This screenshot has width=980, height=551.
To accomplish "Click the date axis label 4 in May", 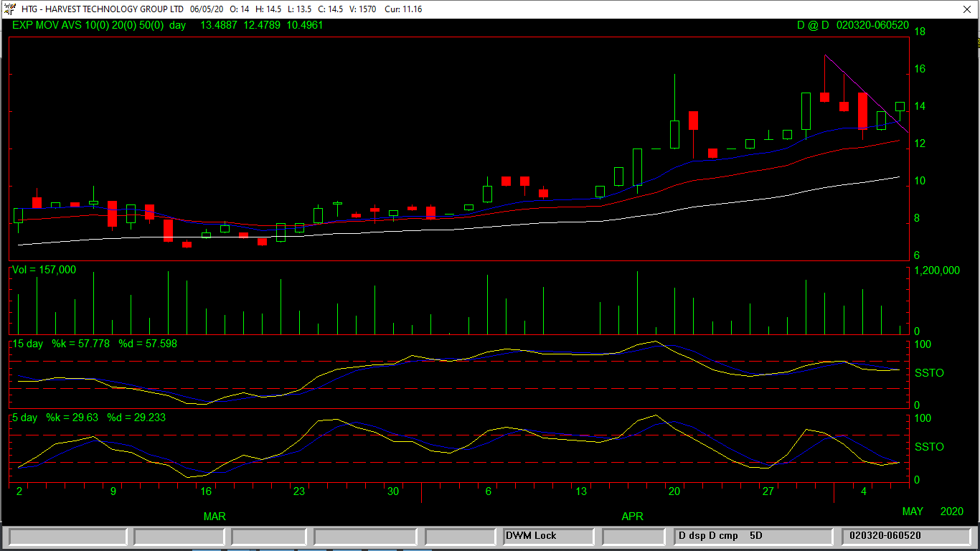I will pos(864,492).
